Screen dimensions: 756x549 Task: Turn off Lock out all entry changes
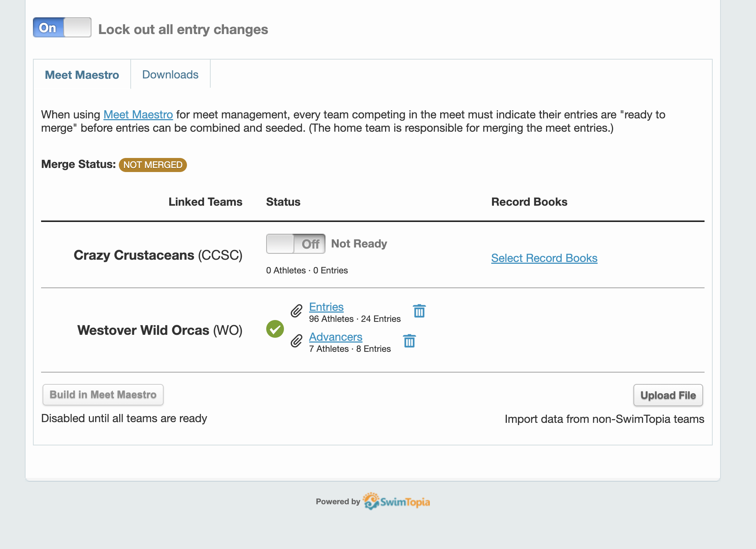click(x=62, y=28)
